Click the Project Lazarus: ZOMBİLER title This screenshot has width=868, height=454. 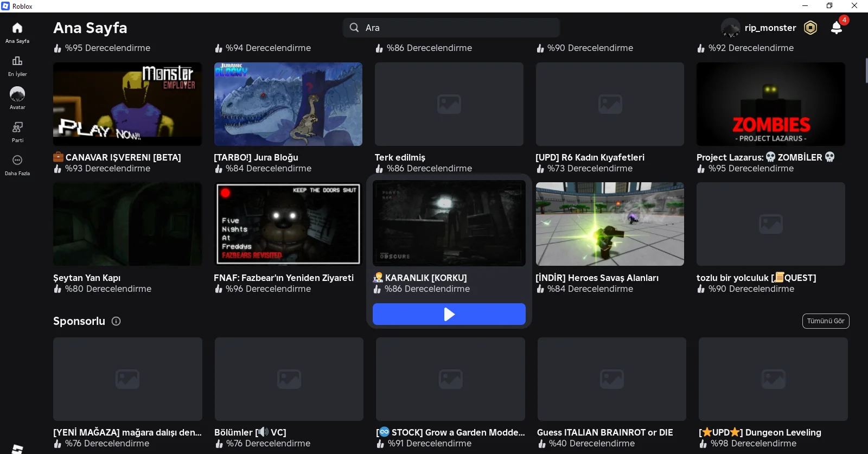pyautogui.click(x=765, y=157)
